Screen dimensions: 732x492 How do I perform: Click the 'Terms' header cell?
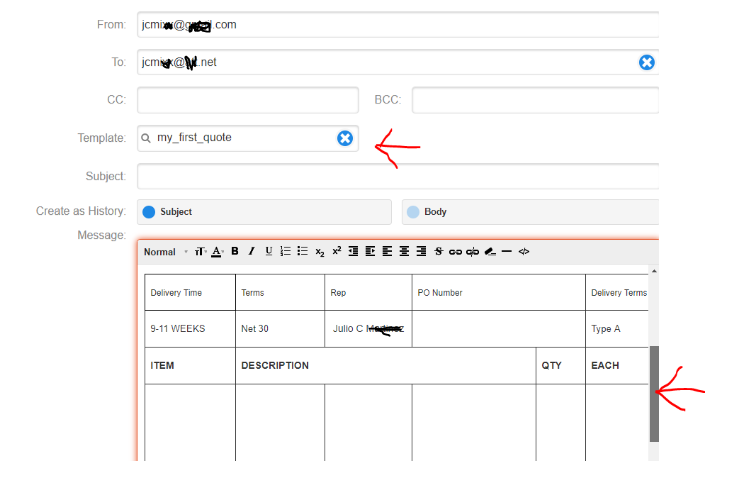click(280, 293)
